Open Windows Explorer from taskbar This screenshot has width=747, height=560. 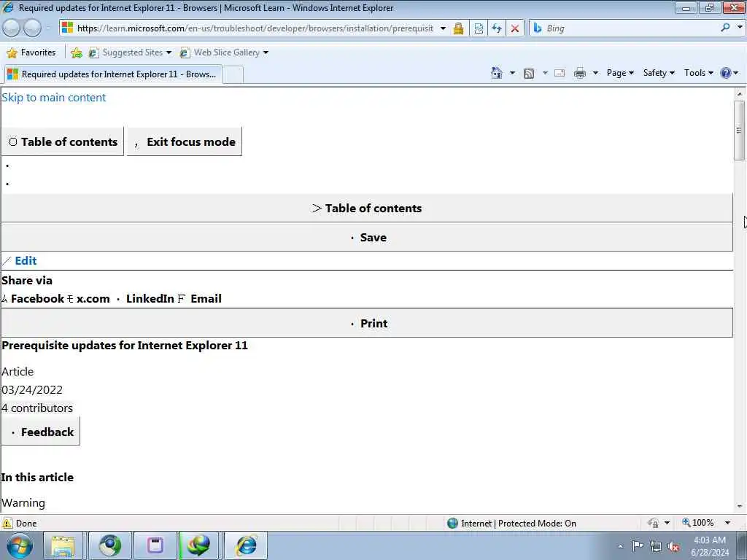[63, 545]
